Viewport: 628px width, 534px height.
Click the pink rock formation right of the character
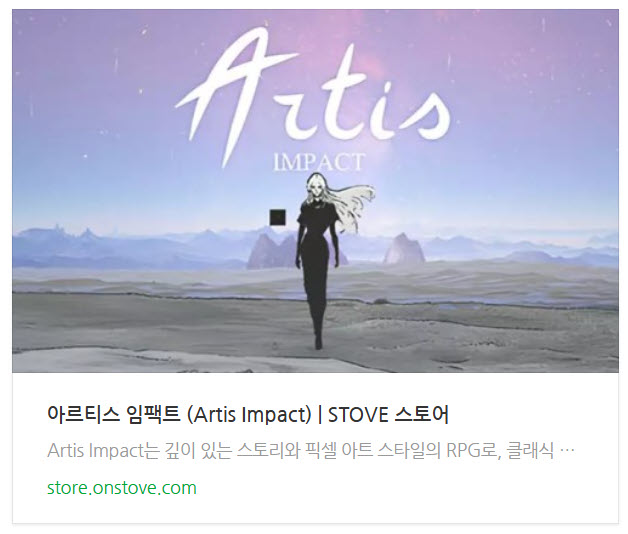(403, 249)
